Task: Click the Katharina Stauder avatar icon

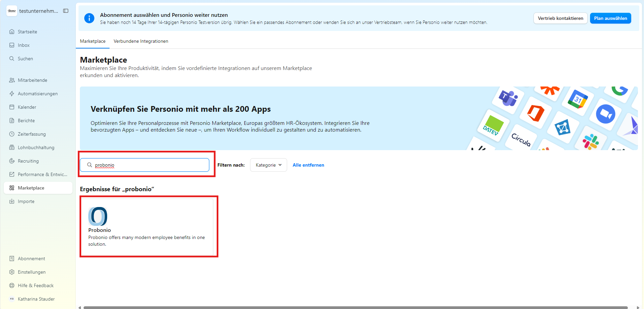Action: point(12,299)
